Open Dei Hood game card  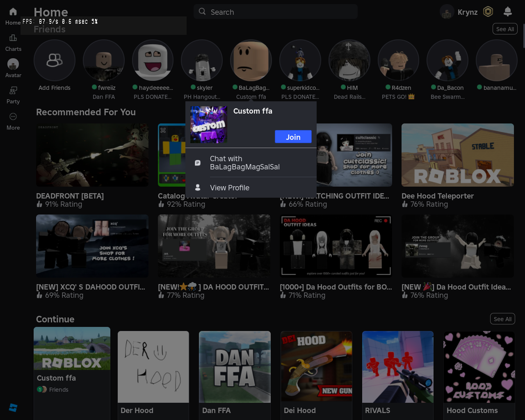(x=316, y=375)
